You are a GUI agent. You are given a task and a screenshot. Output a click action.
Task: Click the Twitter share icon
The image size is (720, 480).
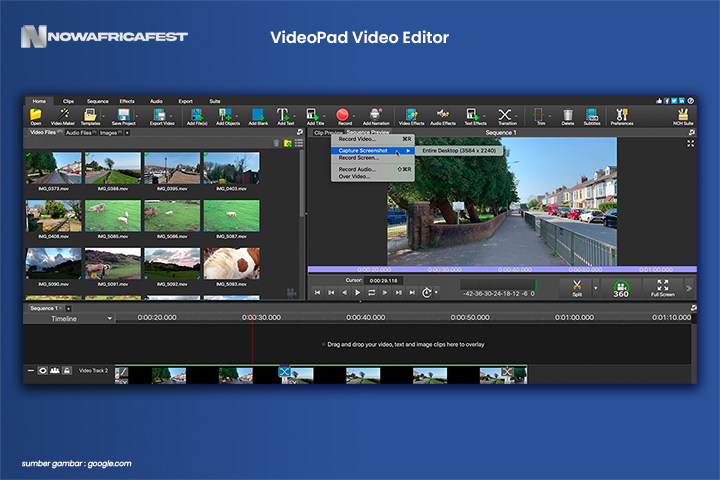tap(674, 101)
